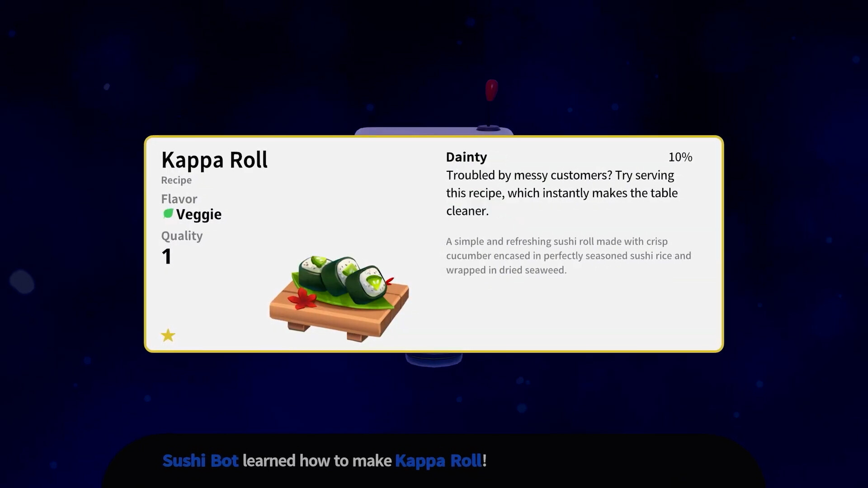Image resolution: width=868 pixels, height=488 pixels.
Task: Click the 'Troubled by messy customers?' description
Action: point(562,193)
